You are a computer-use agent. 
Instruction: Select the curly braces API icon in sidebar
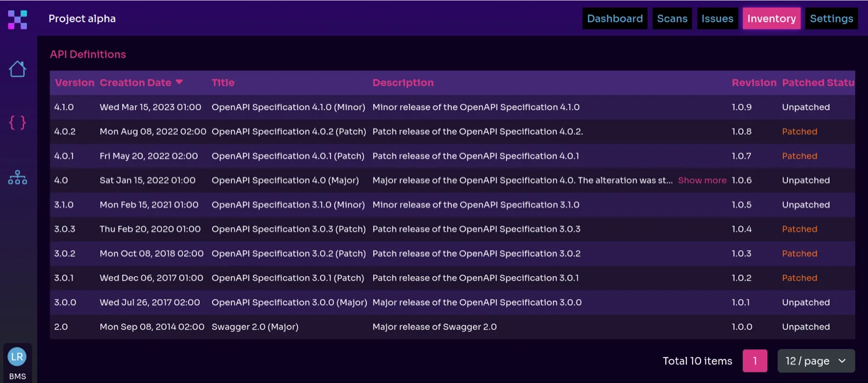(x=17, y=123)
